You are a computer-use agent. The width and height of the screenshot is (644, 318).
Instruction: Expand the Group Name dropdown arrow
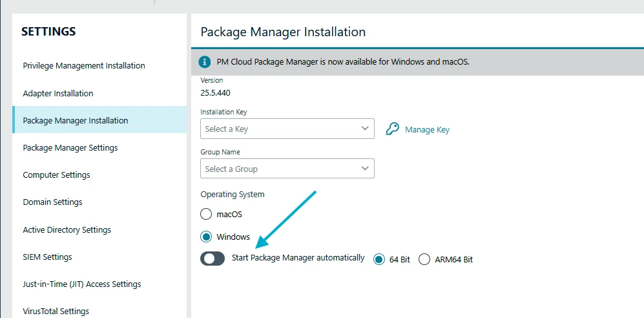pyautogui.click(x=365, y=169)
